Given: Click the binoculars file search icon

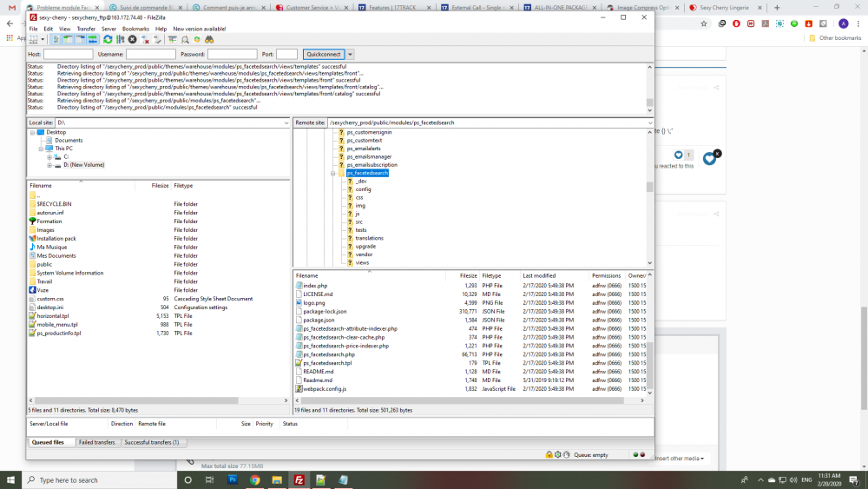Looking at the screenshot, I should click(x=209, y=39).
